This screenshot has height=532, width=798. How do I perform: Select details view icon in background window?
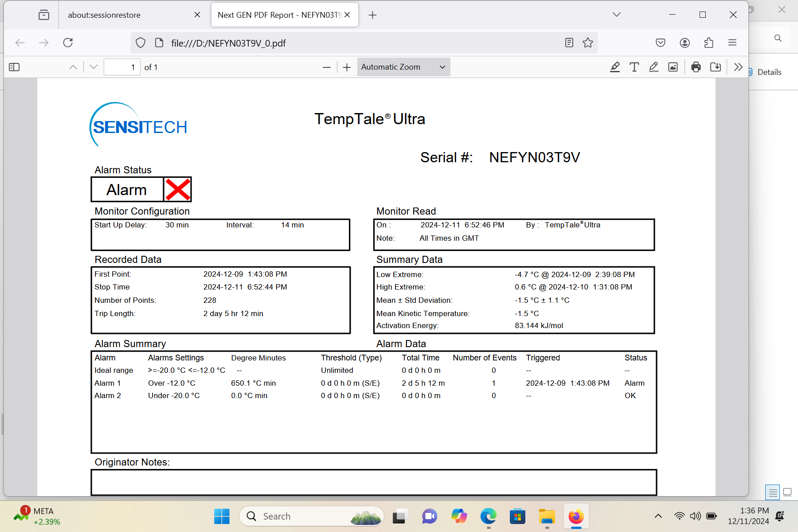pos(773,492)
